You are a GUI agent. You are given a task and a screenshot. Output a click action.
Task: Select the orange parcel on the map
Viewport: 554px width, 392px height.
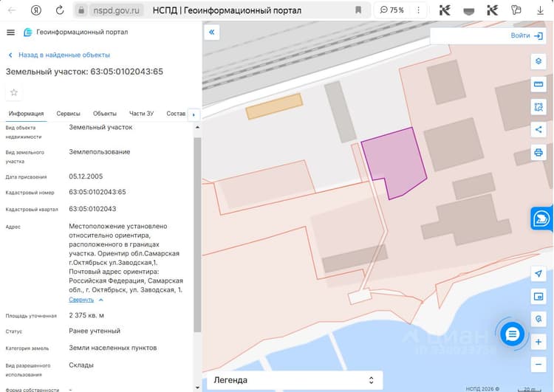(274, 106)
